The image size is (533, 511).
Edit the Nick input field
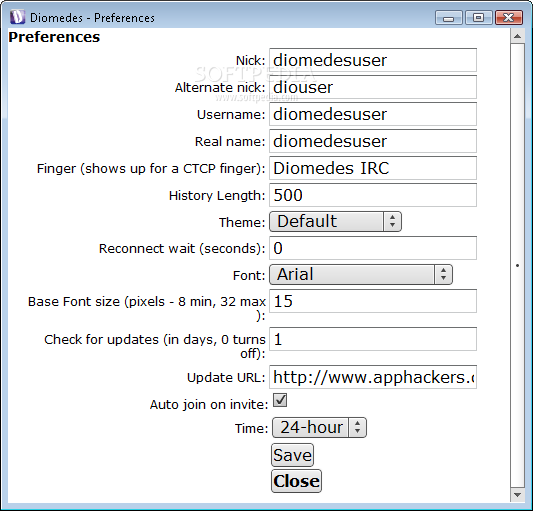click(373, 60)
